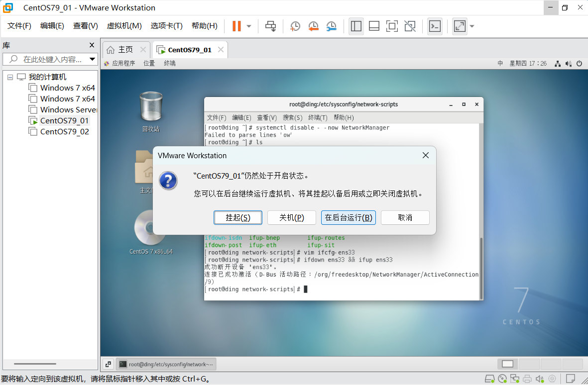This screenshot has height=385, width=588.
Task: Open the 帮助(H) menu in VMware
Action: pos(204,26)
